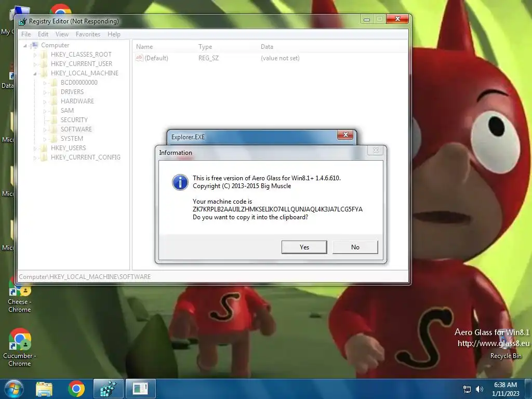Collapse HKEY_LOCAL_MACHINE node arrow
532x399 pixels.
[35, 73]
